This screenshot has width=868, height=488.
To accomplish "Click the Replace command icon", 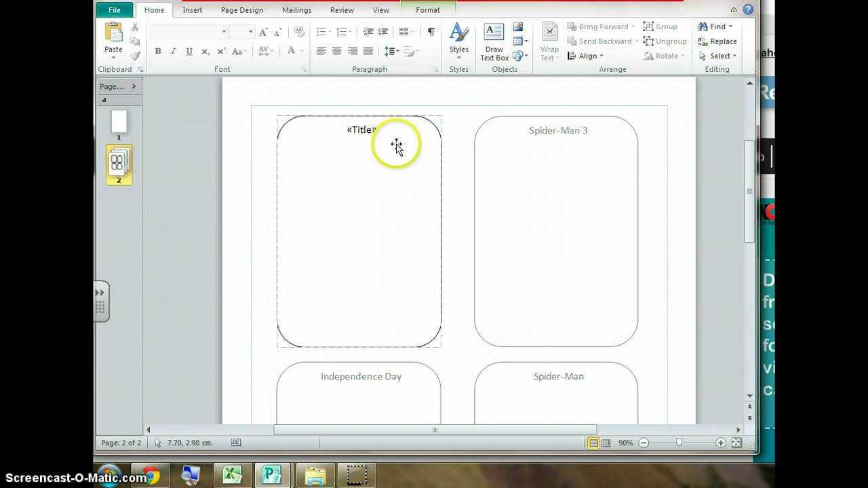I will pyautogui.click(x=717, y=41).
